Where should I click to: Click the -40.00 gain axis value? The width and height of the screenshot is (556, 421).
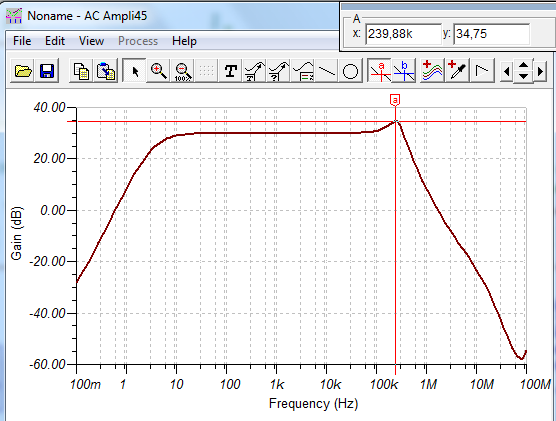(47, 313)
